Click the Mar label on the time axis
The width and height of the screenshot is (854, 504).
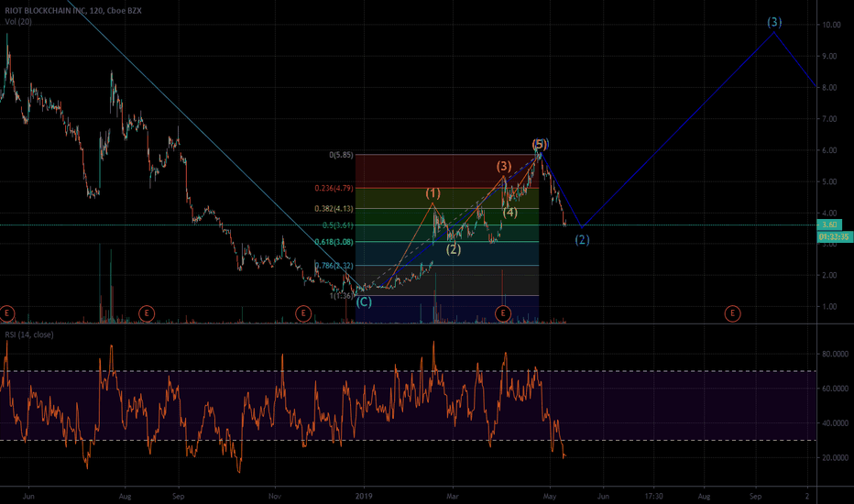click(453, 497)
